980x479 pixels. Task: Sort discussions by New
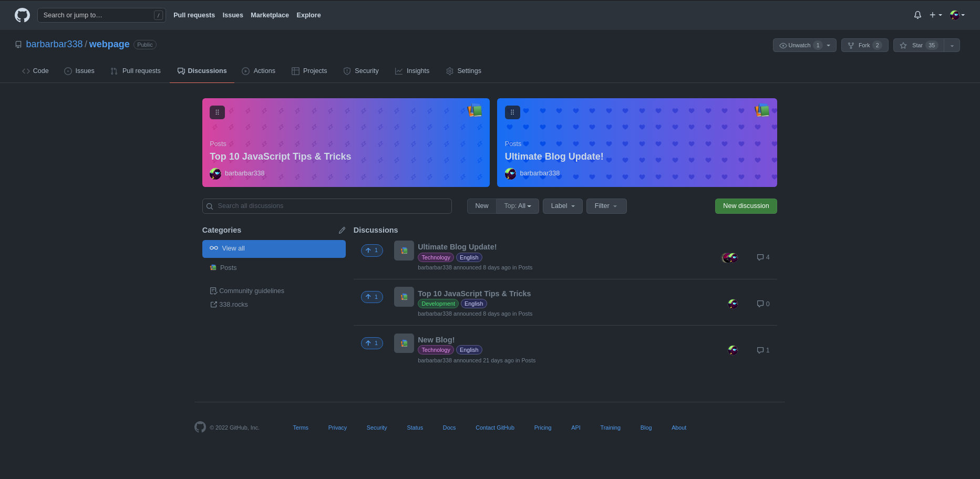(x=482, y=206)
